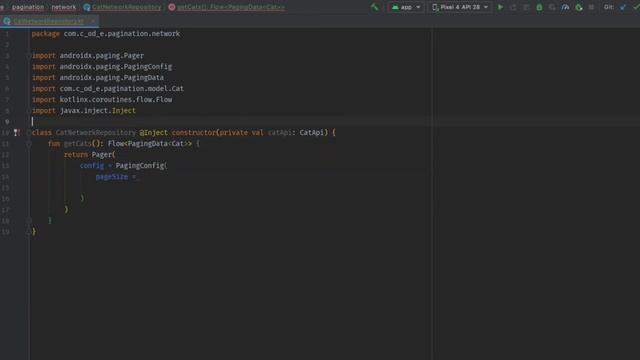Collapse the class CatNetworkRepository fold marker
Image resolution: width=640 pixels, height=360 pixels.
coord(29,132)
